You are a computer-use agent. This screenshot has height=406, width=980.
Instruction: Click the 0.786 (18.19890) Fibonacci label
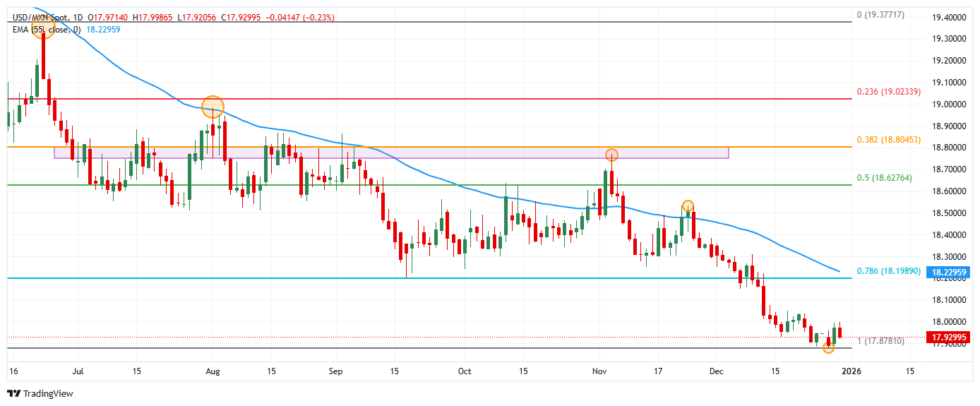click(x=888, y=270)
